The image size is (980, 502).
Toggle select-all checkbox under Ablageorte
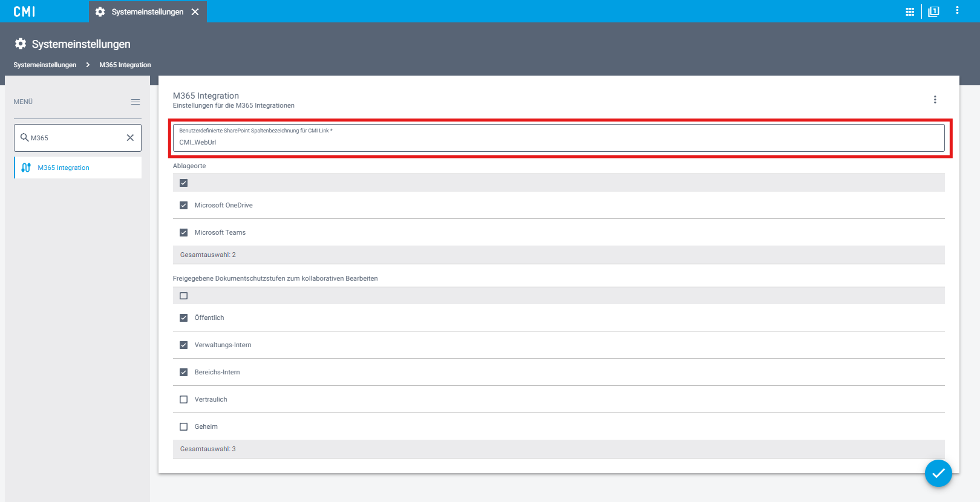(x=184, y=183)
